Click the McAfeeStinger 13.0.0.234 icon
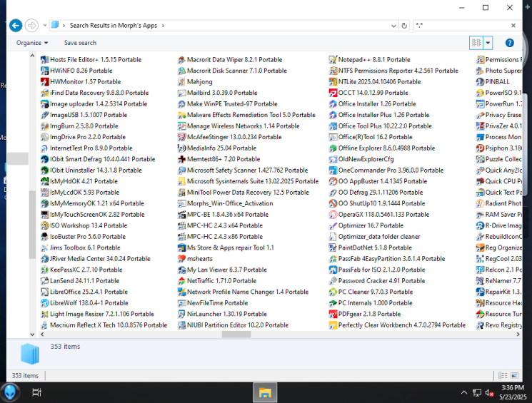The image size is (532, 403). point(181,137)
